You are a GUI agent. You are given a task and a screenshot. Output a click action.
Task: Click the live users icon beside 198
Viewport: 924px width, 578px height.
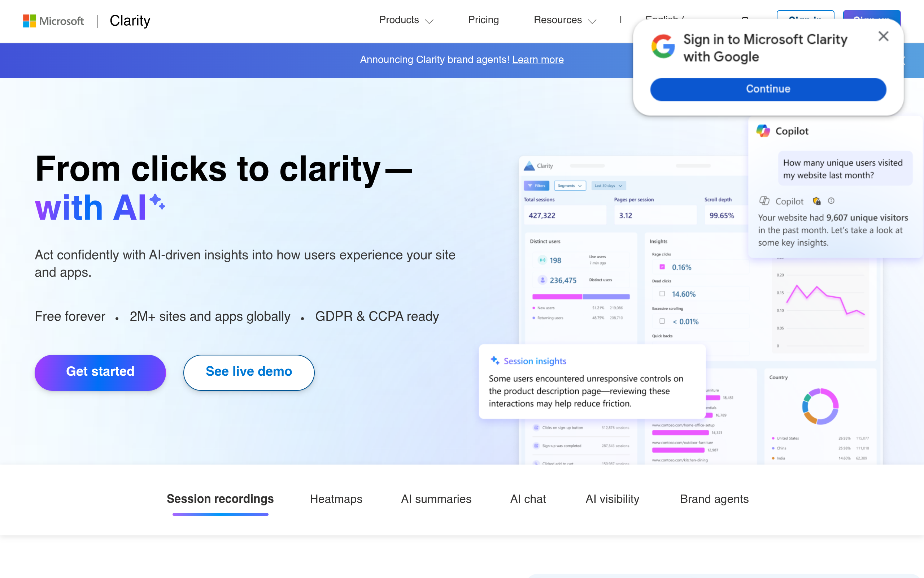[542, 260]
